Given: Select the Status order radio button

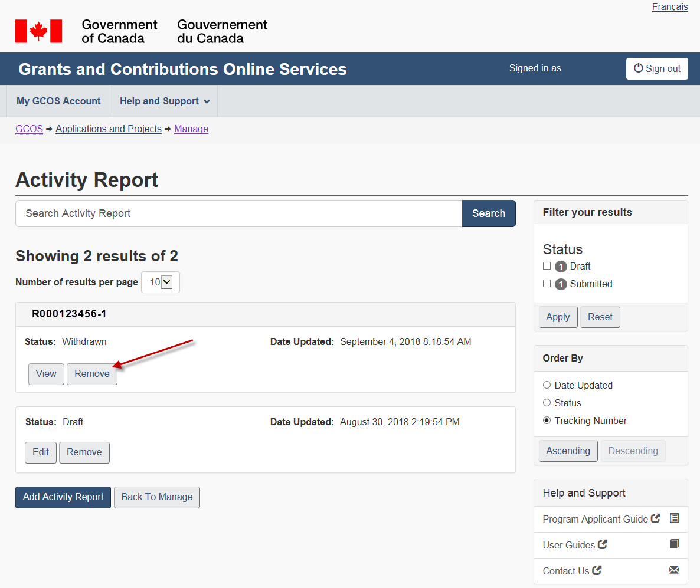Looking at the screenshot, I should pyautogui.click(x=547, y=403).
